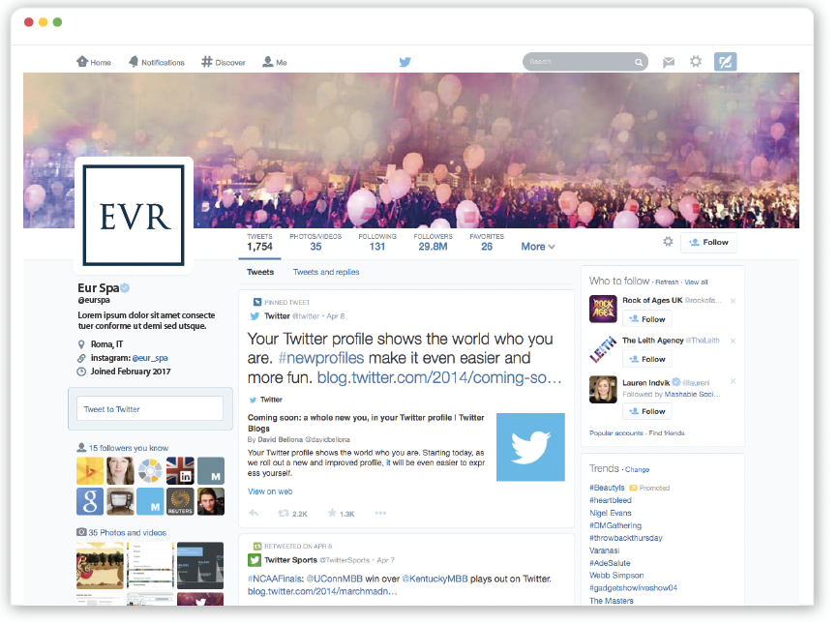
Task: Switch to Tweets and replies tab
Action: (326, 272)
